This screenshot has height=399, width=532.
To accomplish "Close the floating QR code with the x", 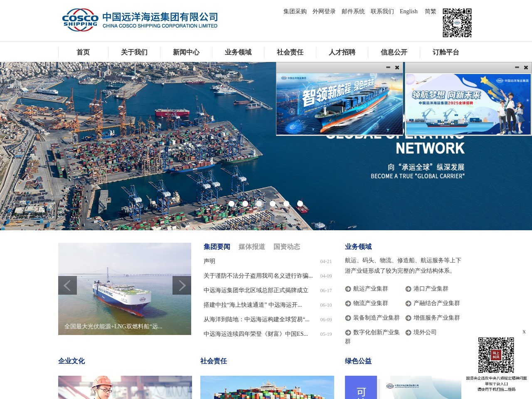I will tap(524, 332).
